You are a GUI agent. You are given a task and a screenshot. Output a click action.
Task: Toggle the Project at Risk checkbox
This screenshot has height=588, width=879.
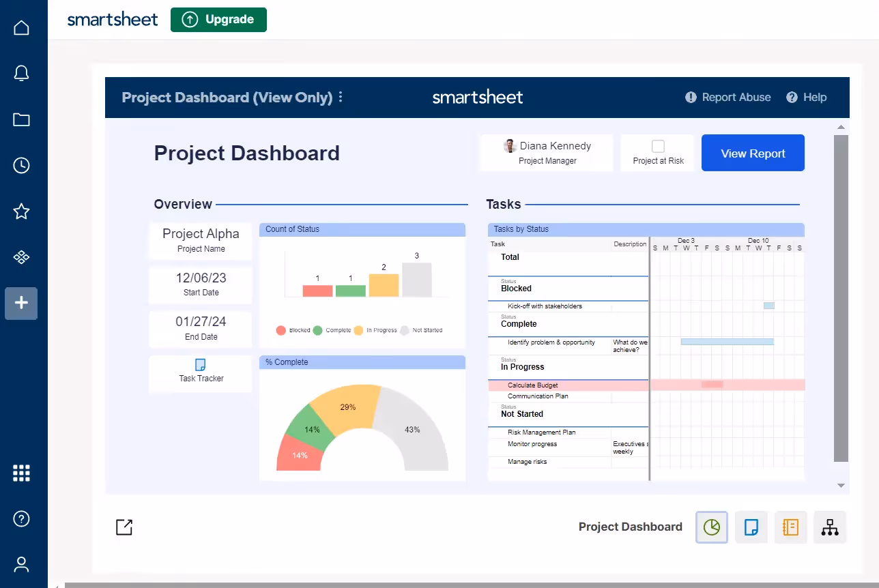[x=658, y=146]
